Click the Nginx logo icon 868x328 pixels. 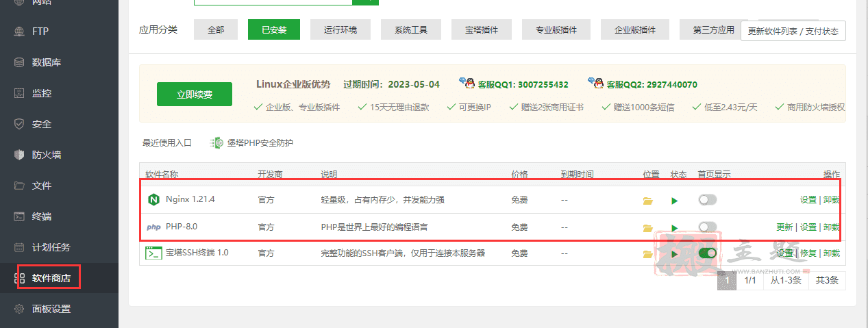(x=153, y=200)
